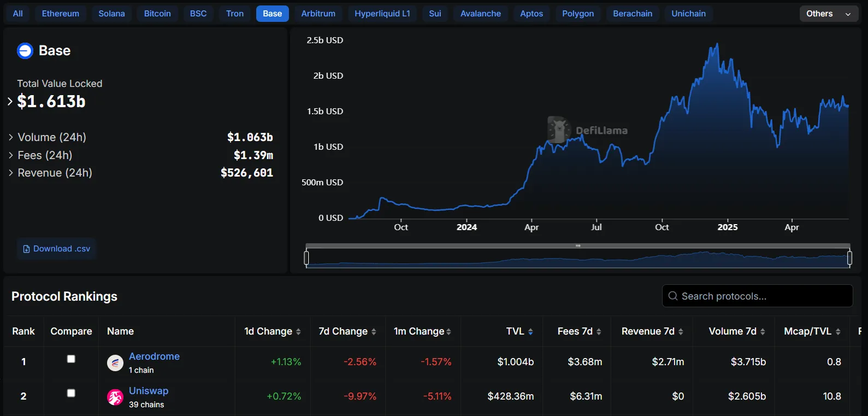Click the $1.613b TVL value
The height and width of the screenshot is (416, 868).
[x=51, y=102]
